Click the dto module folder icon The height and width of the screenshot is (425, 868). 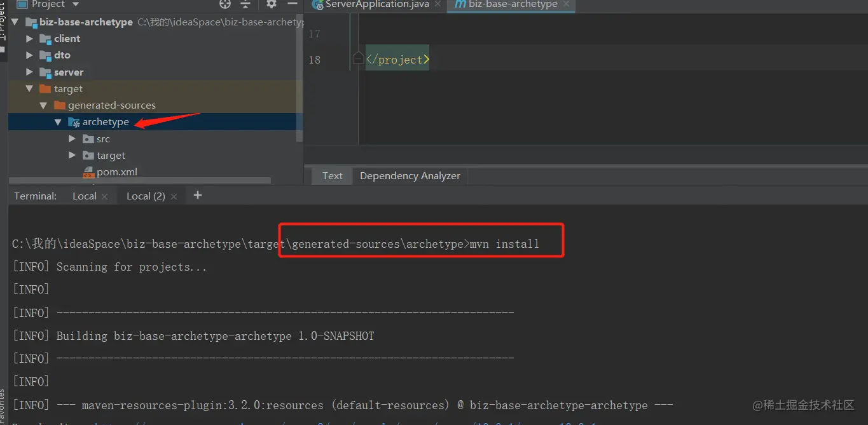coord(45,55)
